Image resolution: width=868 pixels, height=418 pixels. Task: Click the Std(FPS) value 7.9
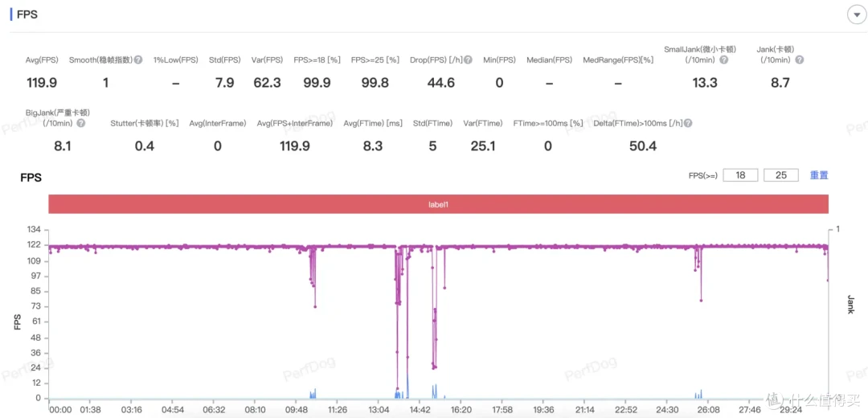(x=224, y=83)
